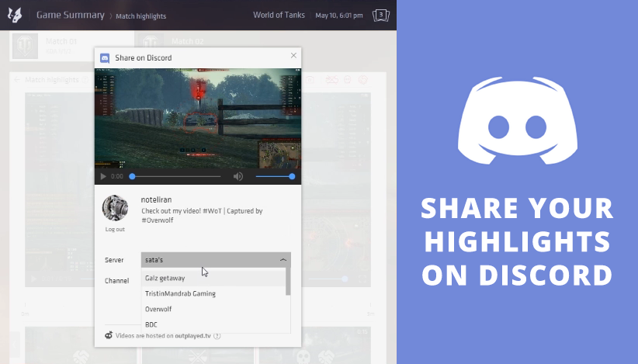Viewport: 638px width, 364px height.
Task: Click the back arrow beside Match highlights
Action: 16,80
